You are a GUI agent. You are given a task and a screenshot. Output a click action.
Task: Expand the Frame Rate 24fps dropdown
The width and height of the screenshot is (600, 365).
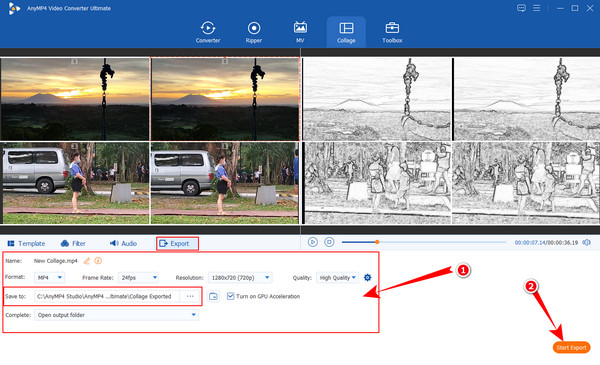(138, 278)
